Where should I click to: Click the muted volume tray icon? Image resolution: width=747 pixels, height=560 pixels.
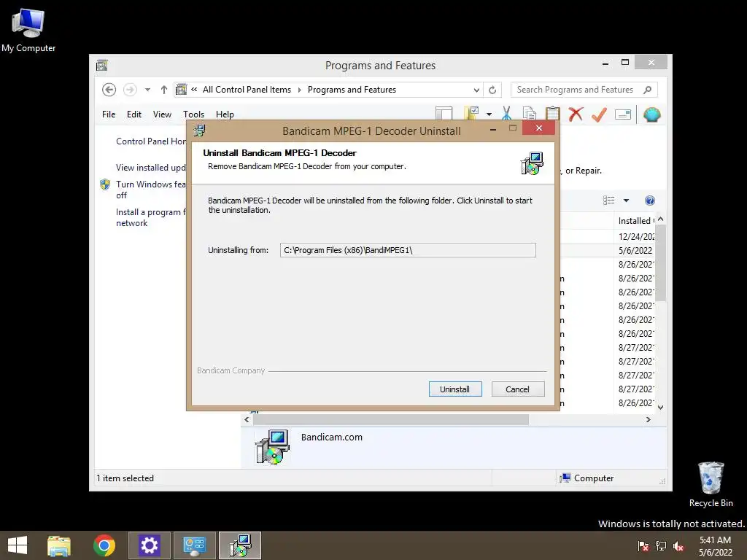click(678, 546)
